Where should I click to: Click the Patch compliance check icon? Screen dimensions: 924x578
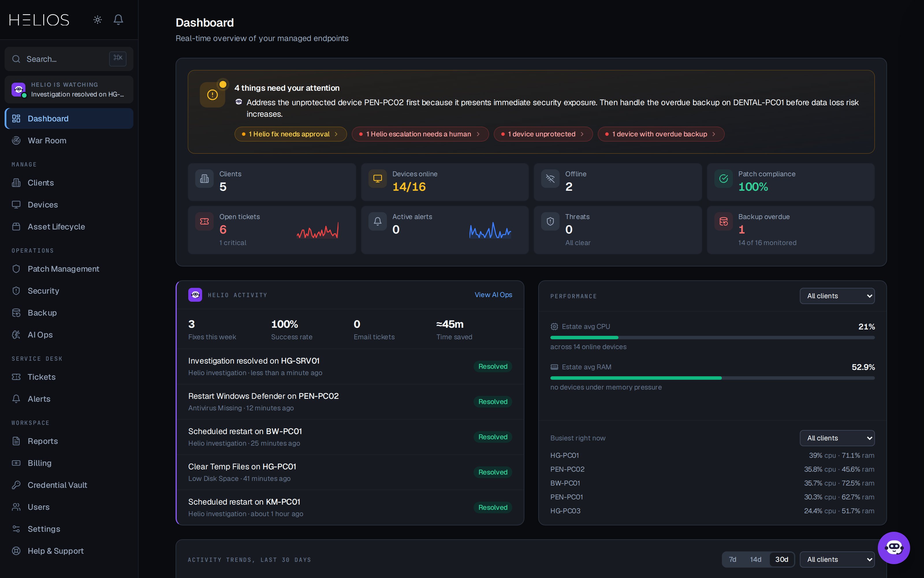click(x=723, y=179)
